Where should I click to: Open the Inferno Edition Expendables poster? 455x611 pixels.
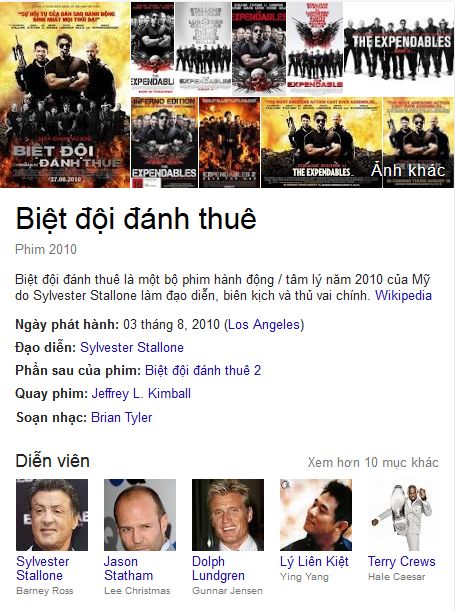pyautogui.click(x=164, y=143)
